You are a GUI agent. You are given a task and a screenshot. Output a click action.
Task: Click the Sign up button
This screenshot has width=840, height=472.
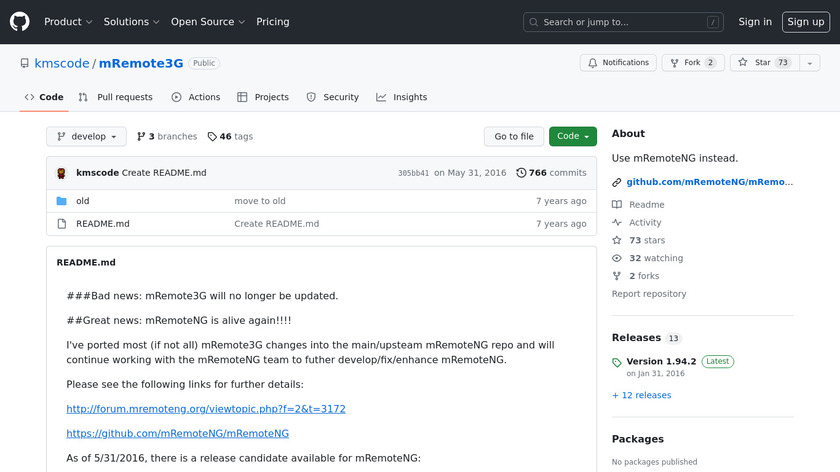[804, 22]
